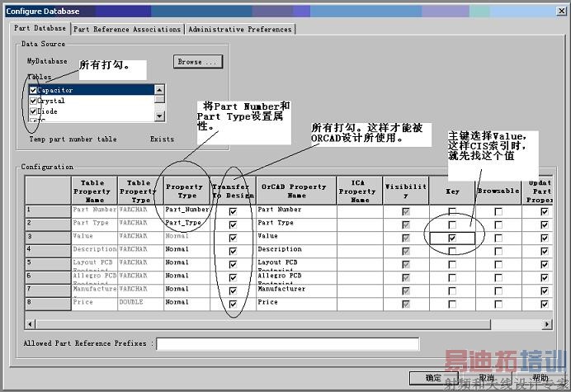The width and height of the screenshot is (571, 392).
Task: Confirm with the 确定 button
Action: tap(433, 378)
